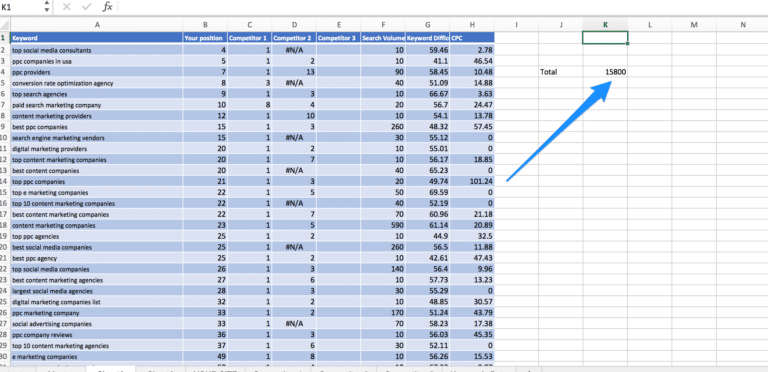
Task: Click the Name Box up arrow
Action: [47, 3]
